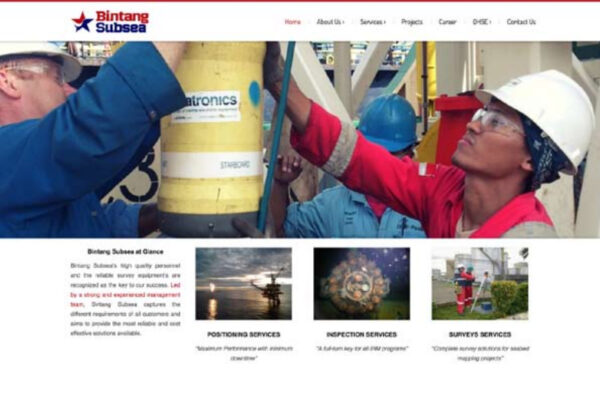Expand the QHSE dropdown menu
Screen dimensions: 600x400
coord(482,22)
